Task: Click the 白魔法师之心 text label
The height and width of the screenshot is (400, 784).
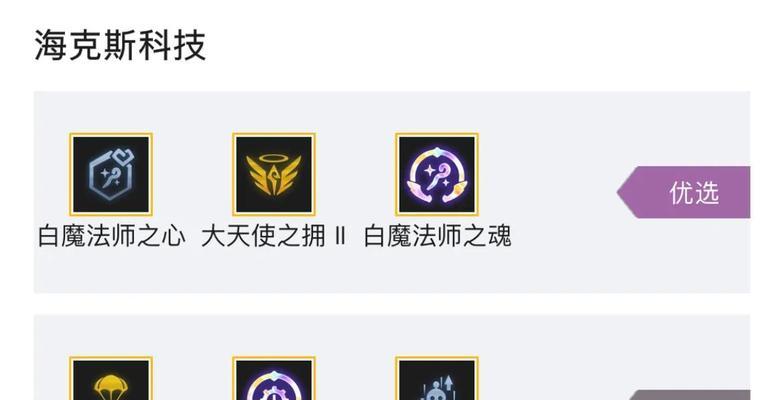Action: pos(112,236)
